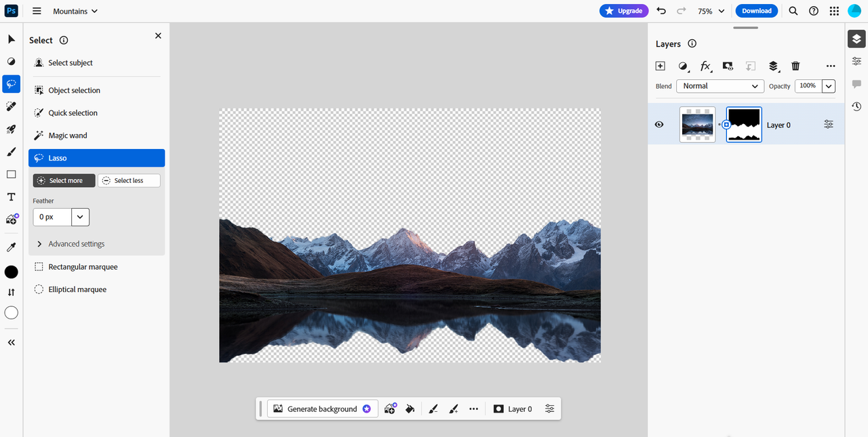Choose the healing brush tool
Image resolution: width=868 pixels, height=437 pixels.
tap(12, 106)
